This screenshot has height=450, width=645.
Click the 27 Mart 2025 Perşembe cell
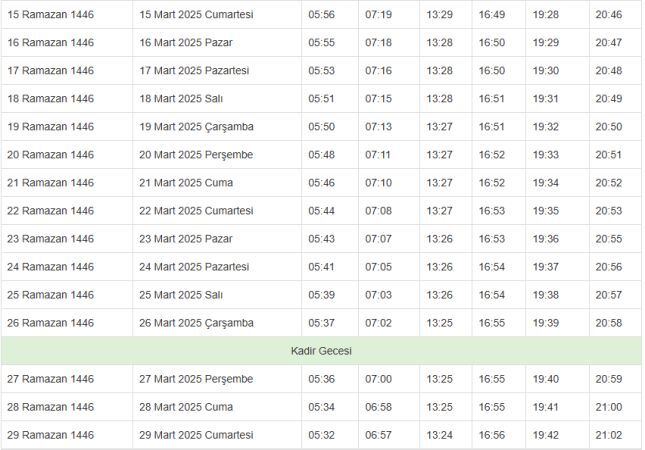click(217, 379)
